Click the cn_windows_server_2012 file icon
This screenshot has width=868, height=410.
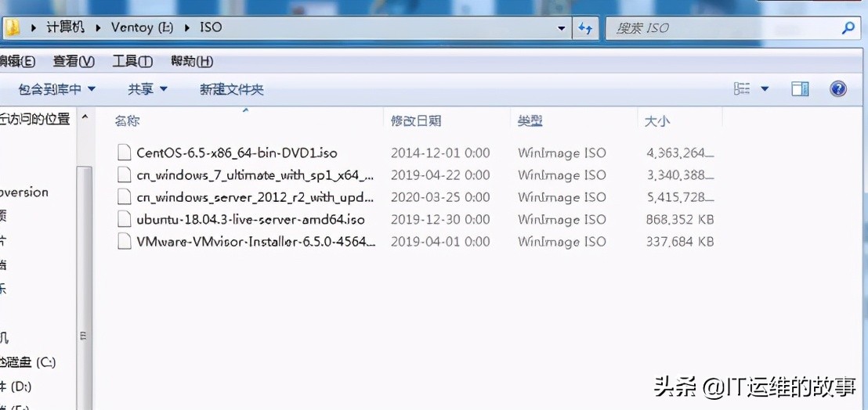(125, 196)
